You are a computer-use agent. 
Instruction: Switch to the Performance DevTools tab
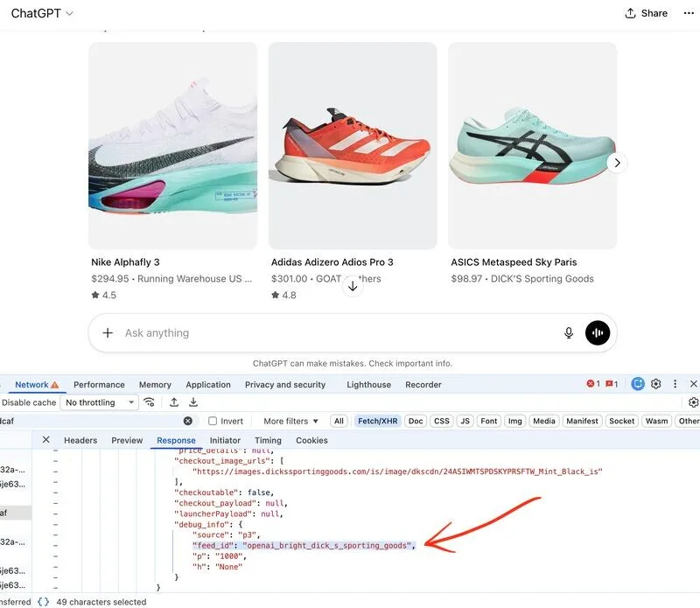(x=99, y=384)
